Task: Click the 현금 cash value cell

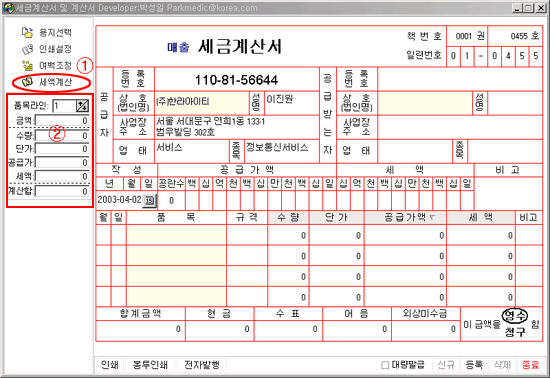Action: click(219, 330)
